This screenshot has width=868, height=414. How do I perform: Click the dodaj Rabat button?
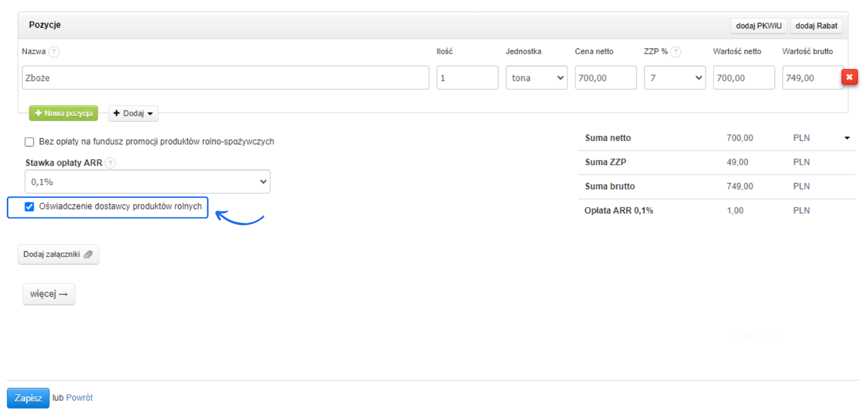(x=816, y=26)
